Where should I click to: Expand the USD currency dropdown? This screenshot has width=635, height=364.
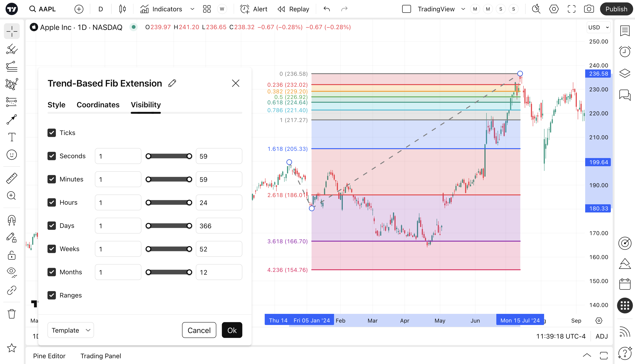coord(598,27)
